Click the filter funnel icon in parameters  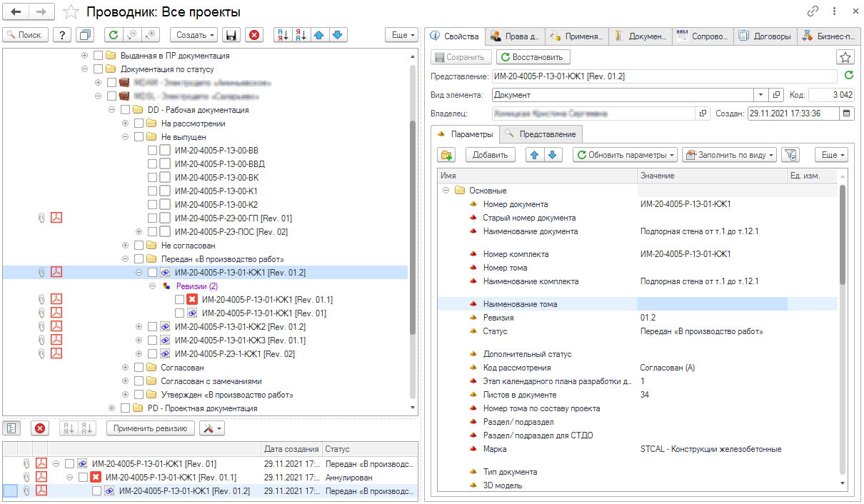789,155
